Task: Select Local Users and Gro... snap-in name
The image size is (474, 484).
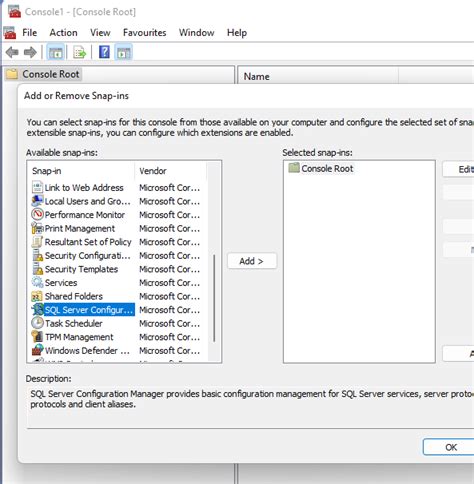Action: (87, 201)
